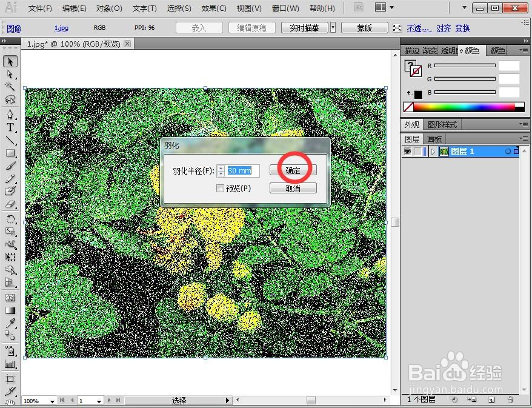This screenshot has width=532, height=408.
Task: Select the Paintbrush tool
Action: tap(10, 166)
